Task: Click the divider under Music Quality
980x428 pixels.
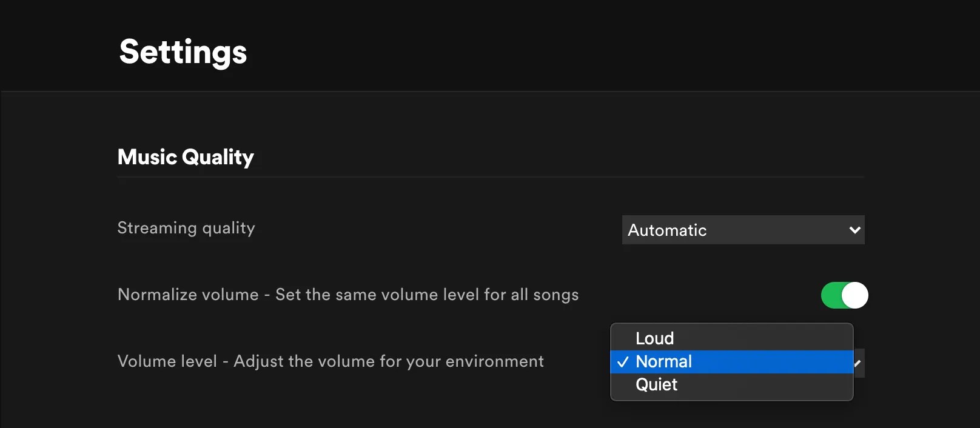Action: pyautogui.click(x=490, y=176)
